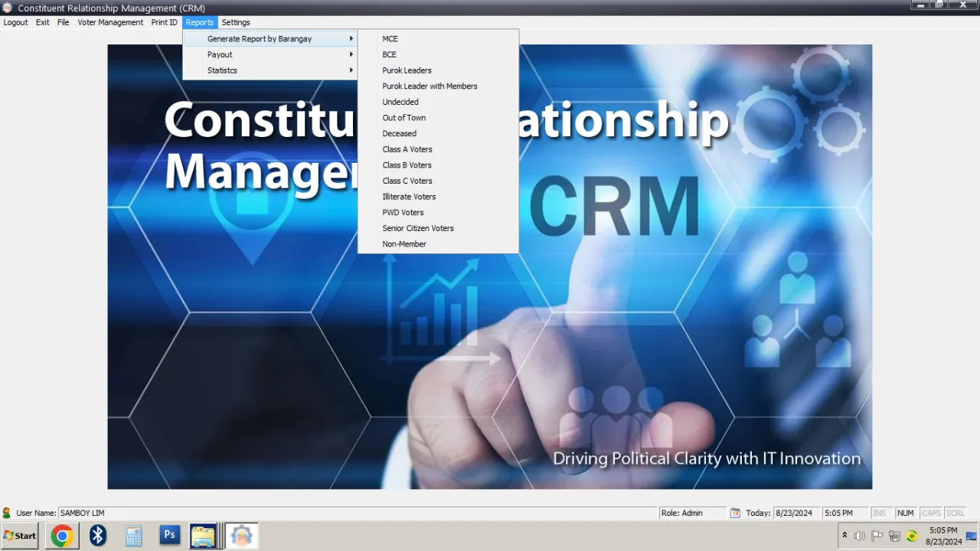Open Google Chrome from the taskbar
This screenshot has width=980, height=551.
pos(62,536)
